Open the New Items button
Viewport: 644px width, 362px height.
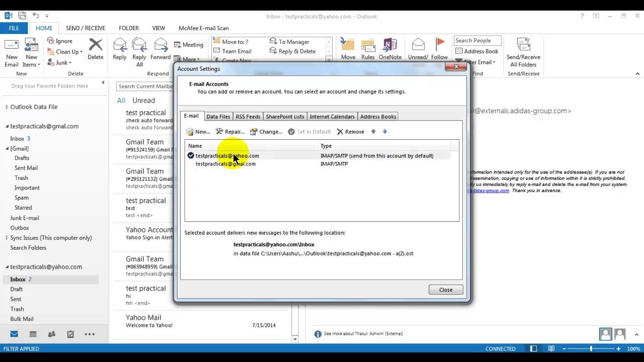(31, 53)
